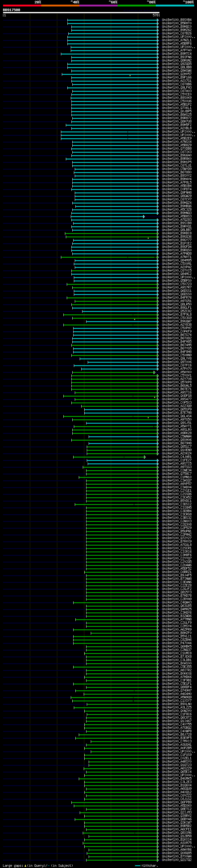Open hit UniRef100_B9S0K9
This screenshot has width=197, height=868.
[x=177, y=98]
